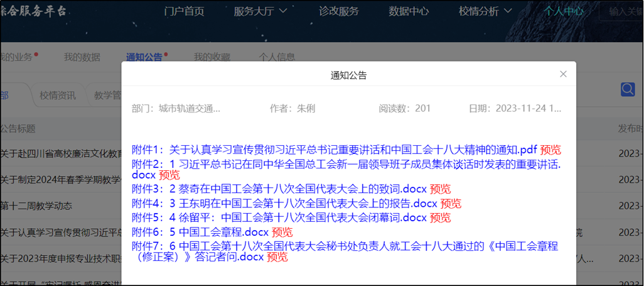Preview 附件5 via 预览 link
644x286 pixels.
pyautogui.click(x=440, y=217)
